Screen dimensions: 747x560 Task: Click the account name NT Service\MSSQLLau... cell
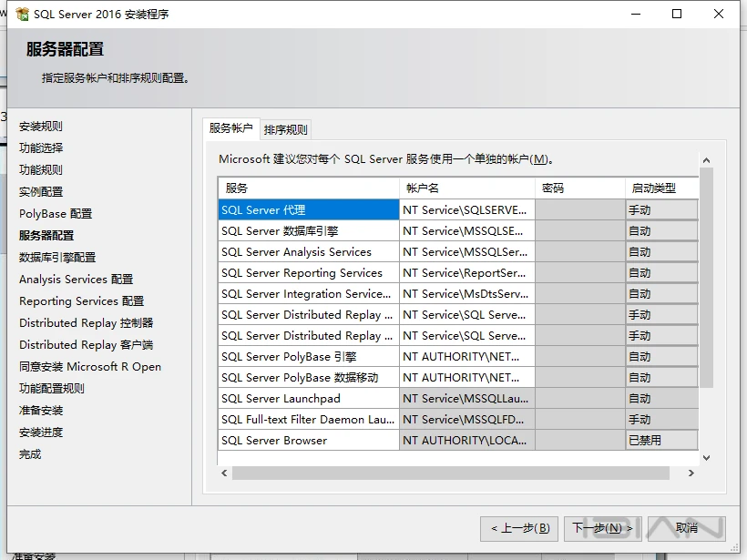coord(466,399)
